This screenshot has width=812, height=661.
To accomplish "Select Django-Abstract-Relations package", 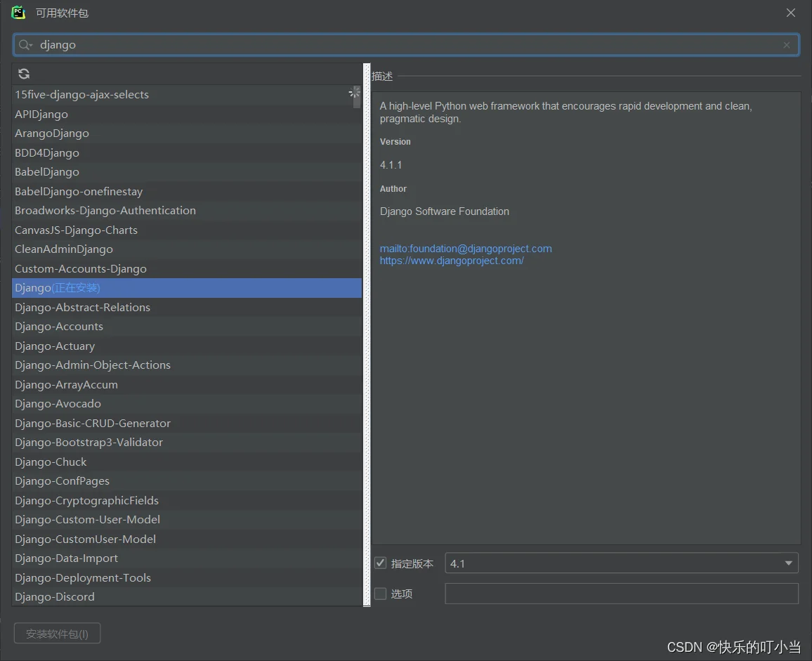I will click(186, 308).
